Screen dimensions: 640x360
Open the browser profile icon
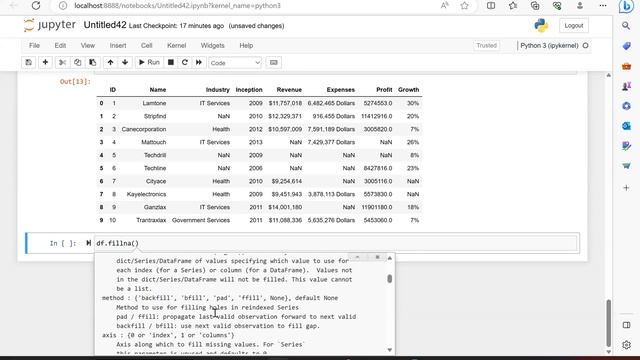580,5
